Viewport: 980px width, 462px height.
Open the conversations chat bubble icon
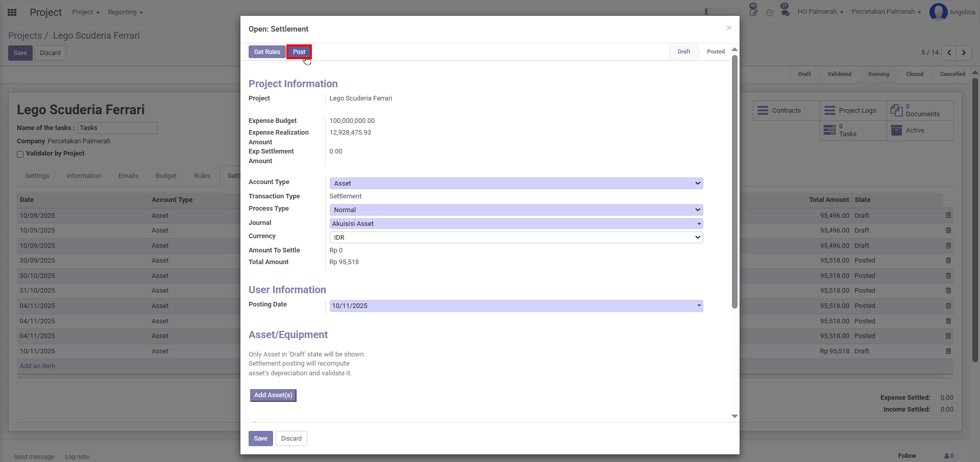point(785,12)
